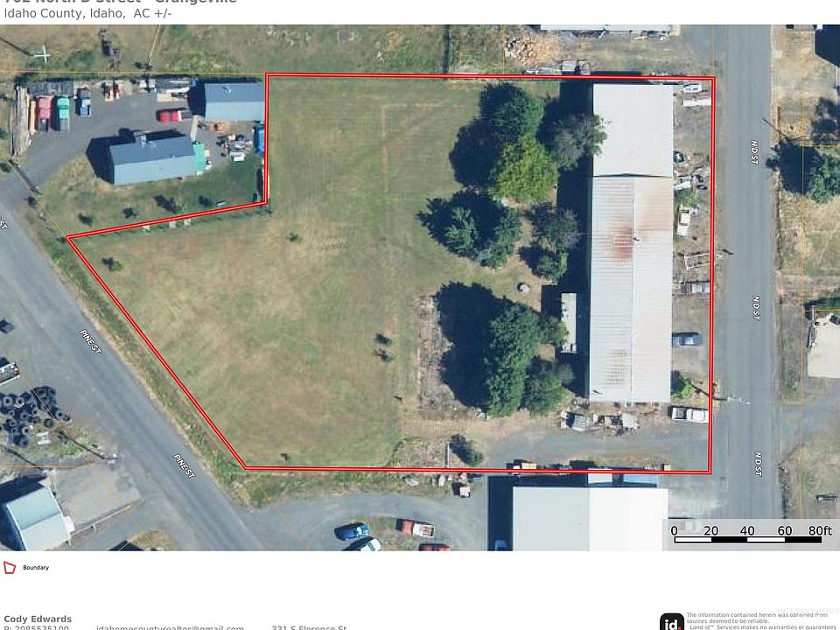Viewport: 840px width, 630px height.
Task: Click the large blue-roofed house outside the boundary
Action: coord(152,157)
